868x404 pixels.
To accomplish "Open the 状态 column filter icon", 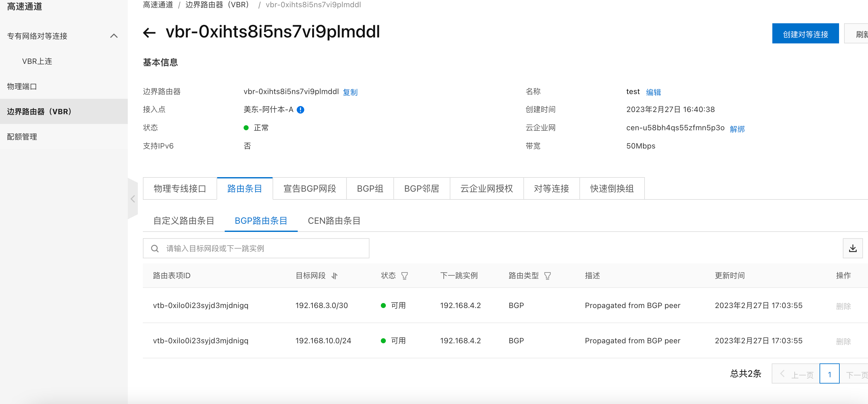I will click(404, 276).
